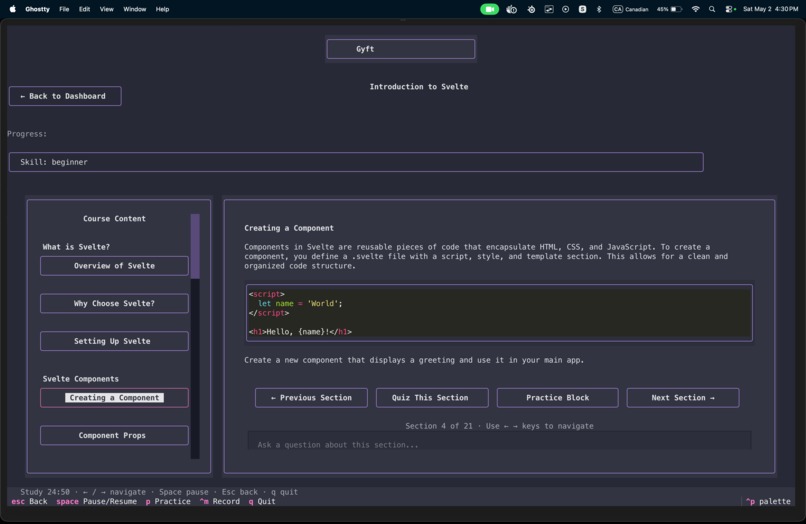
Task: Click Create a new component instruction text
Action: [x=414, y=360]
